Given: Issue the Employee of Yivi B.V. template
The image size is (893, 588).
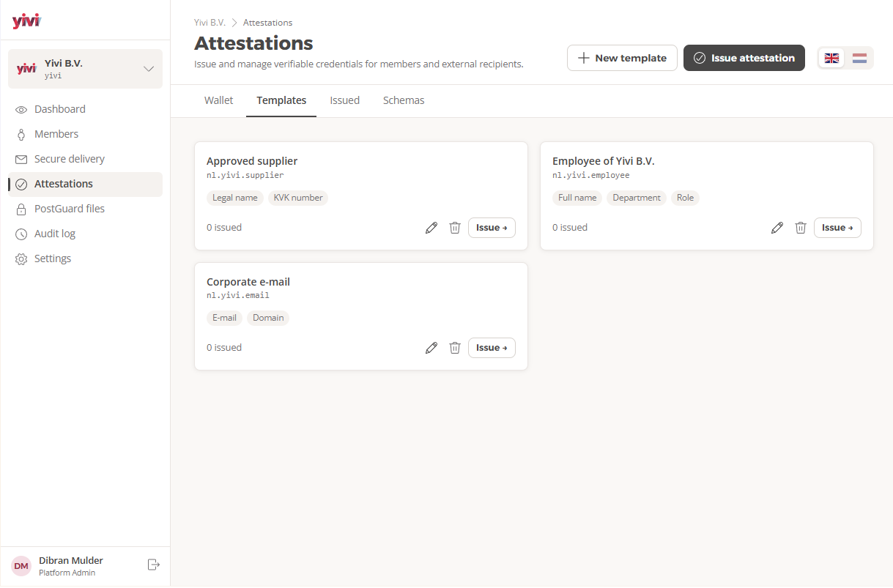Looking at the screenshot, I should tap(837, 228).
